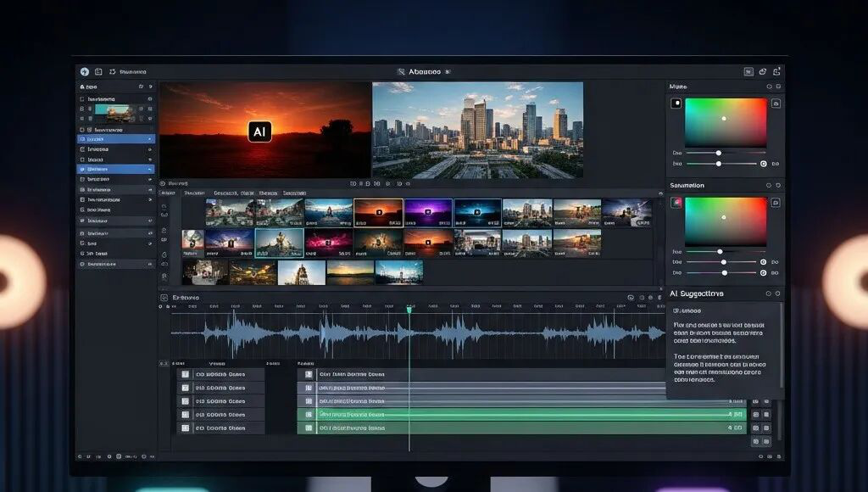Image resolution: width=868 pixels, height=492 pixels.
Task: Click the city skyline preview window
Action: [478, 130]
